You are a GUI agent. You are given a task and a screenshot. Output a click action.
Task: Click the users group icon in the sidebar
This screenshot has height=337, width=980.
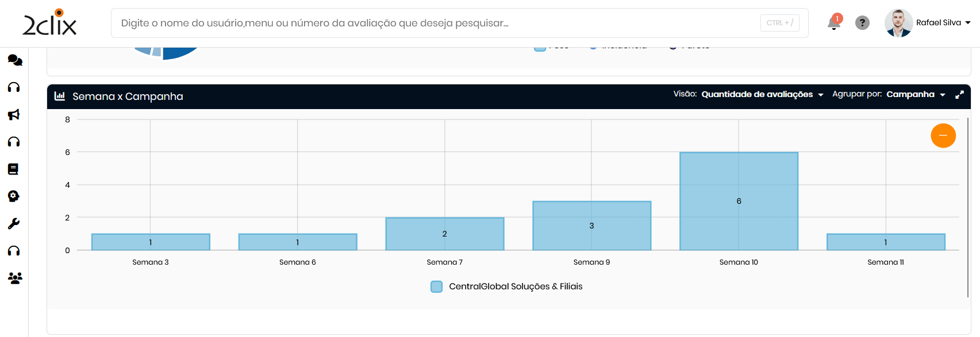click(14, 278)
